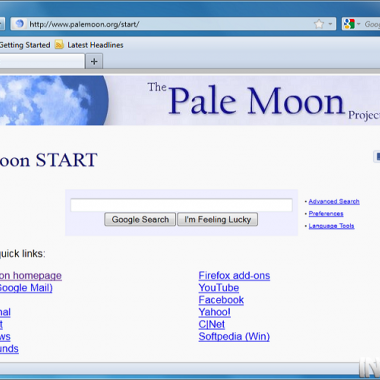The height and width of the screenshot is (380, 380).
Task: Open the address bar history dropdown arrow
Action: pyautogui.click(x=330, y=24)
